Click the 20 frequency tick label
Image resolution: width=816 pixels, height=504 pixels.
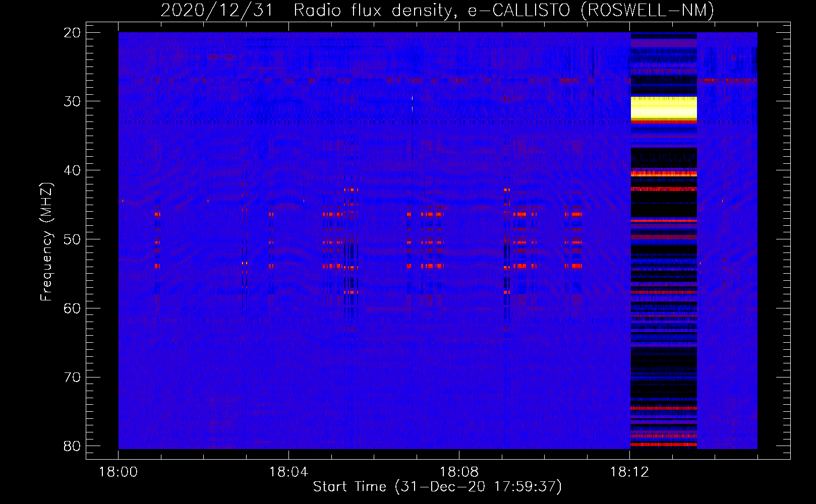pos(73,33)
